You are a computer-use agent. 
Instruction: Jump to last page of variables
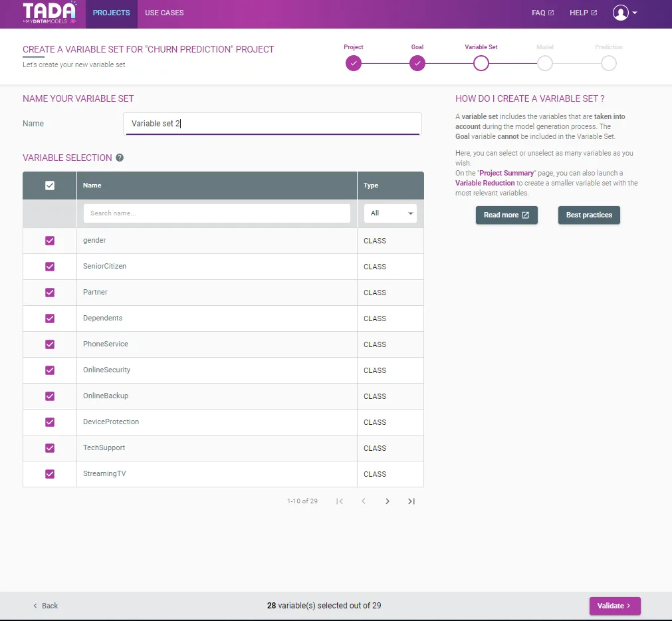[411, 501]
